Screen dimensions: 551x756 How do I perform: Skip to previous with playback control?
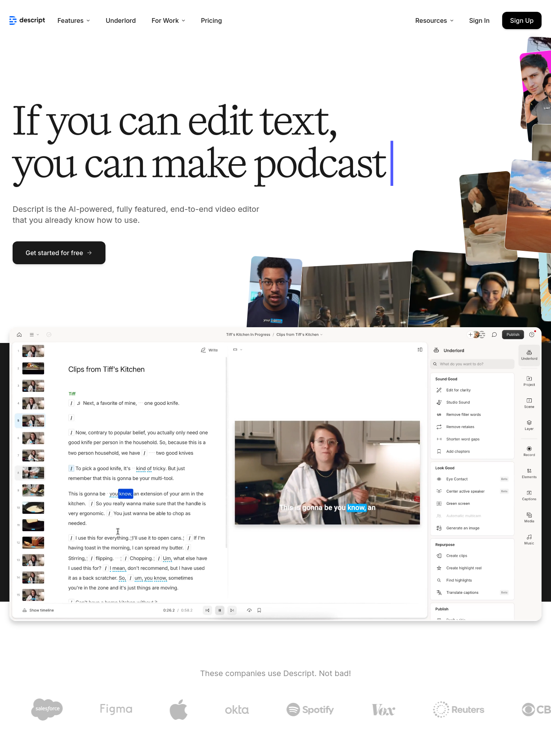[207, 610]
